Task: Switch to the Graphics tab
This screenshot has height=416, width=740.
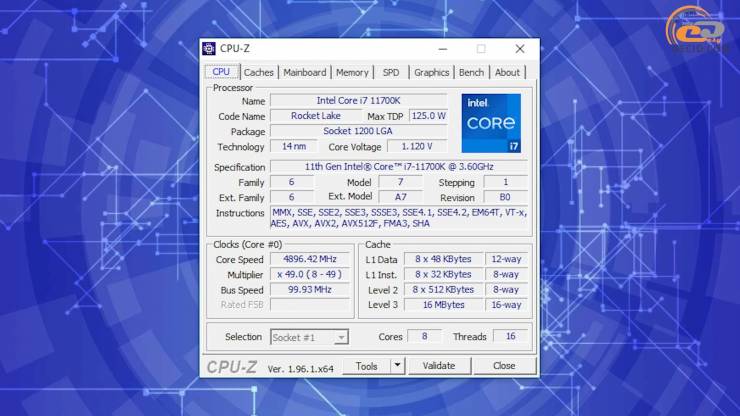Action: (431, 73)
